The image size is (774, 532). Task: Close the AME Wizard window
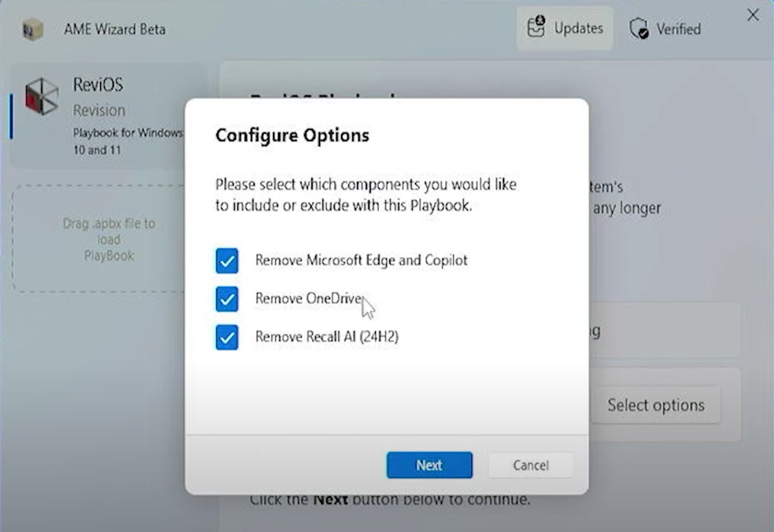pyautogui.click(x=753, y=15)
